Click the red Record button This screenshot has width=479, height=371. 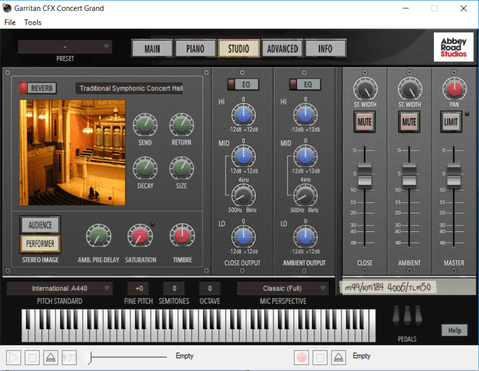(302, 358)
